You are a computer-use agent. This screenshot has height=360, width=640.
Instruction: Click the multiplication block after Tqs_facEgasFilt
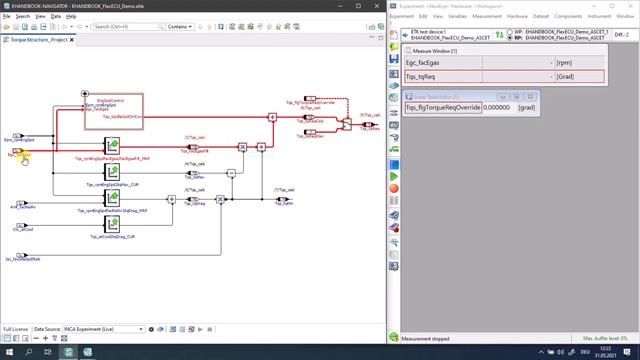(242, 147)
